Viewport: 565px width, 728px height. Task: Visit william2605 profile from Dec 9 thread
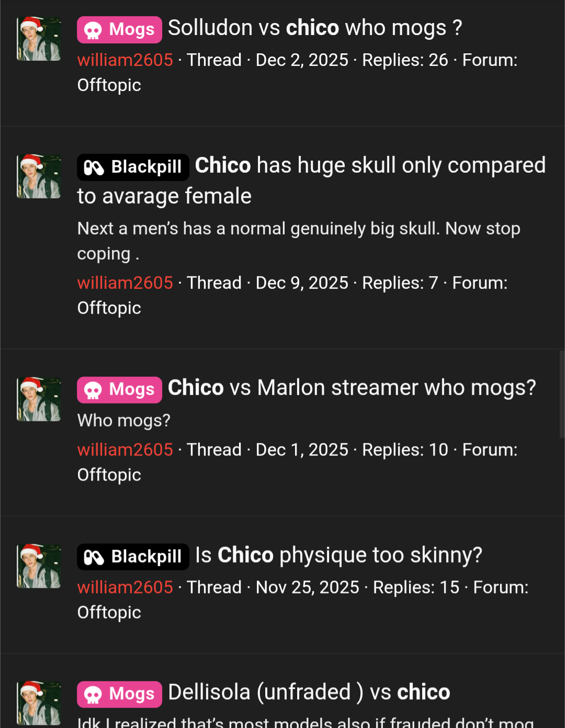tap(125, 283)
